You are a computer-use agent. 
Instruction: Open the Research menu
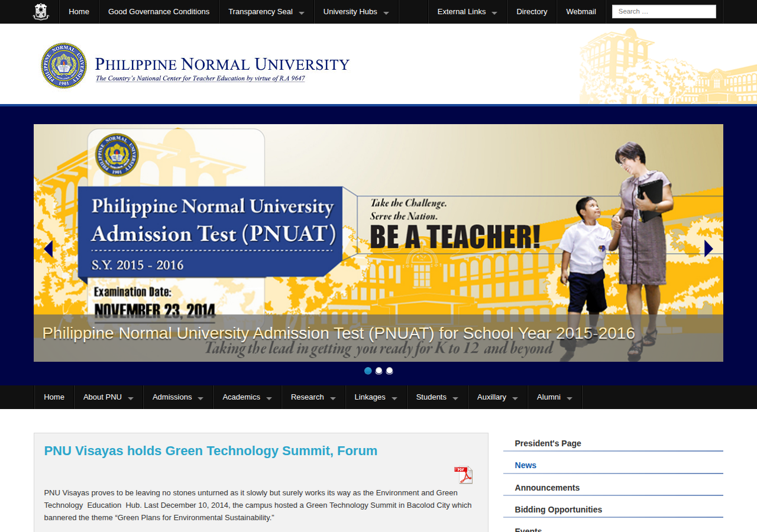tap(313, 397)
